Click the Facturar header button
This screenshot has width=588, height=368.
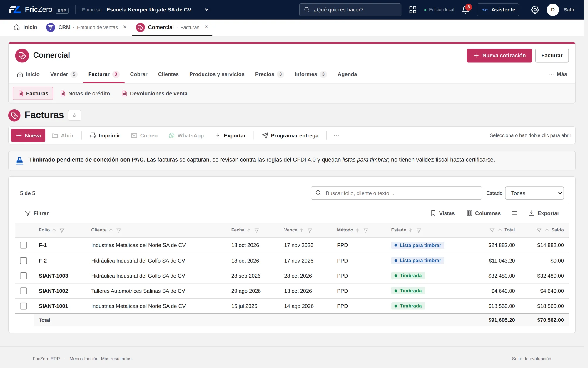pos(552,55)
